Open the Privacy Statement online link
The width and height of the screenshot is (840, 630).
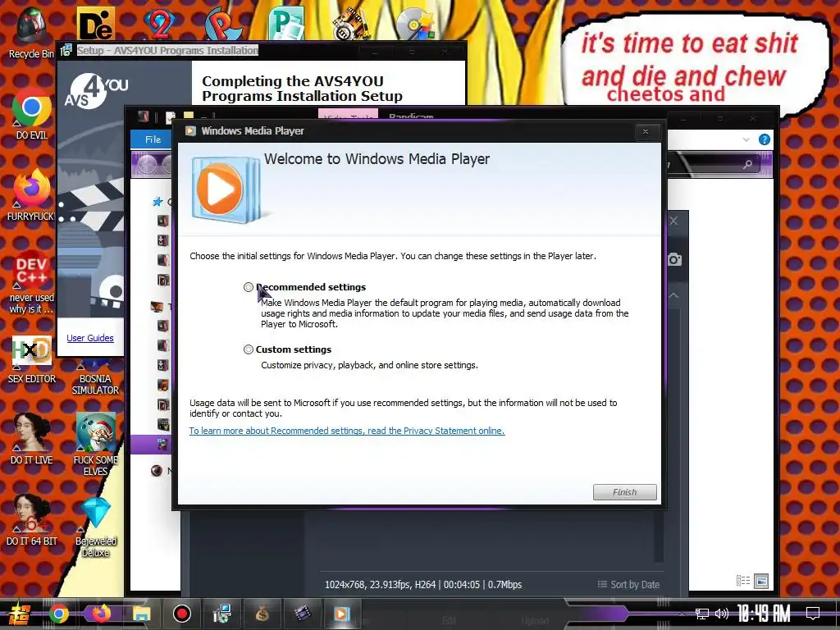pyautogui.click(x=347, y=431)
